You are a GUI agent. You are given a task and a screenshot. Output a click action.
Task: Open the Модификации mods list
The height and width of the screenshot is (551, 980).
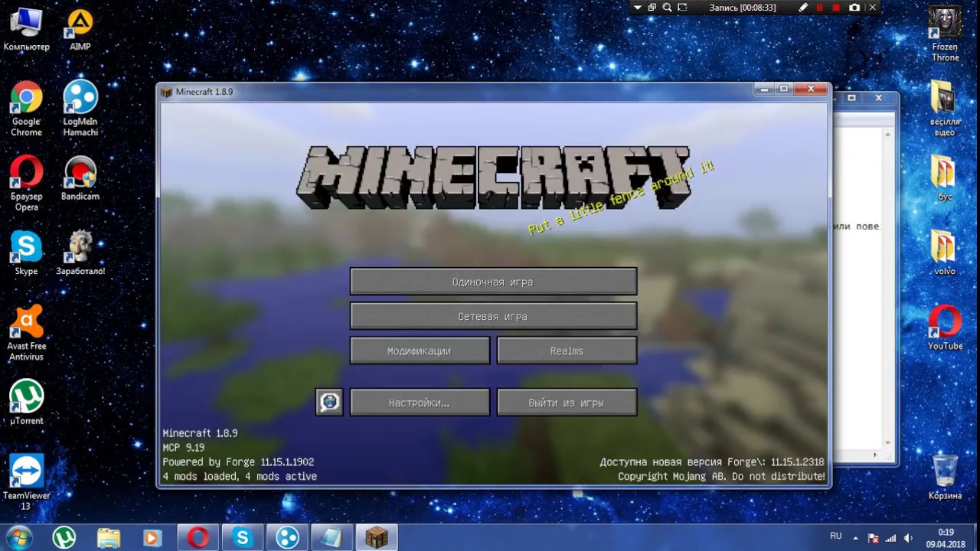pos(420,350)
